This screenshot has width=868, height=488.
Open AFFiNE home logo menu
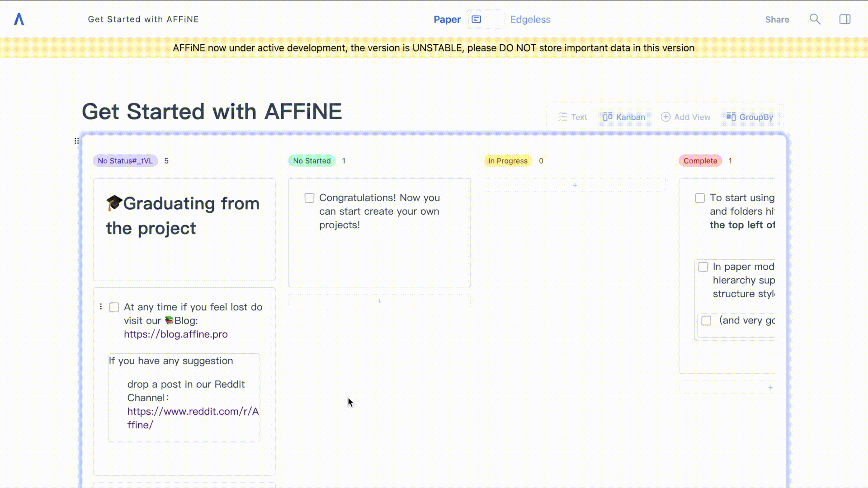pyautogui.click(x=19, y=19)
